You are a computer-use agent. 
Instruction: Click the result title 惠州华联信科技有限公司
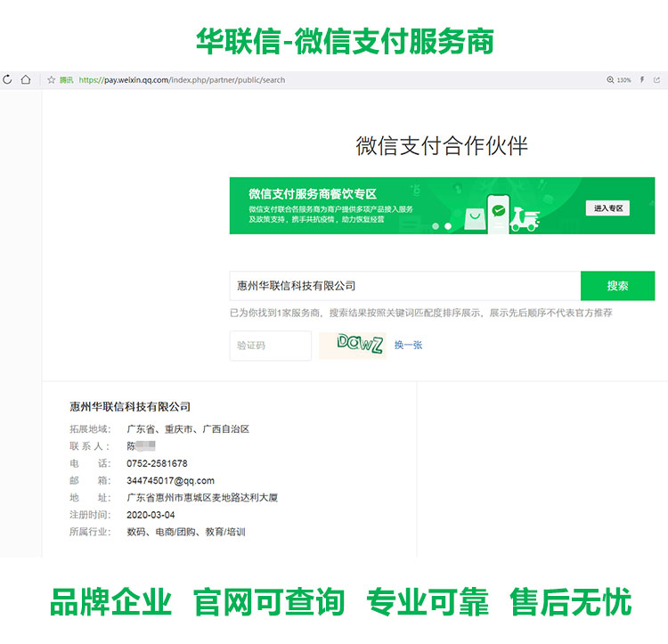[130, 407]
